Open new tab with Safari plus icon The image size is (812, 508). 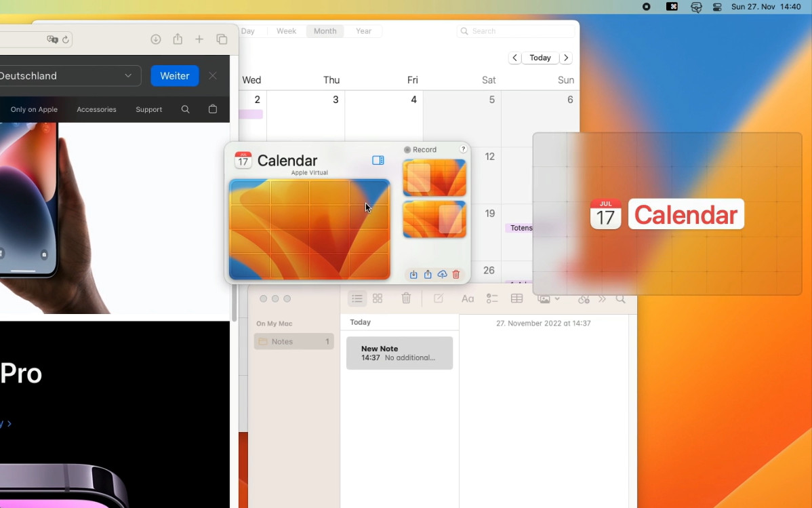pos(199,39)
